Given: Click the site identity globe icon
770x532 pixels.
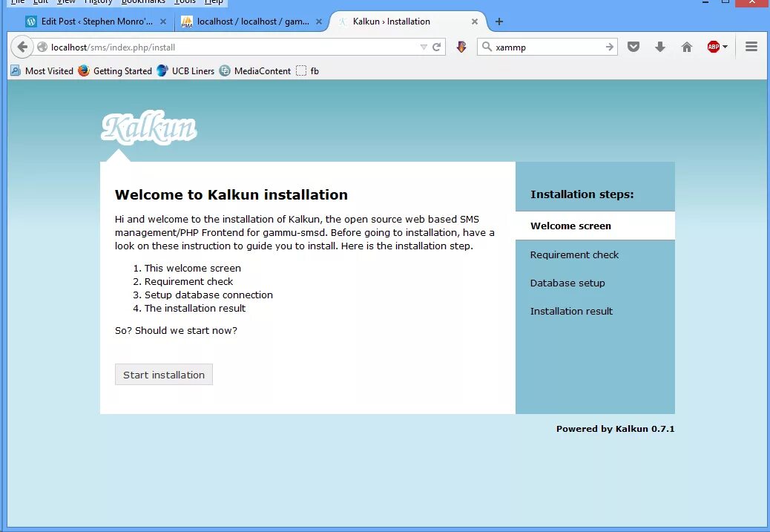Looking at the screenshot, I should tap(43, 47).
